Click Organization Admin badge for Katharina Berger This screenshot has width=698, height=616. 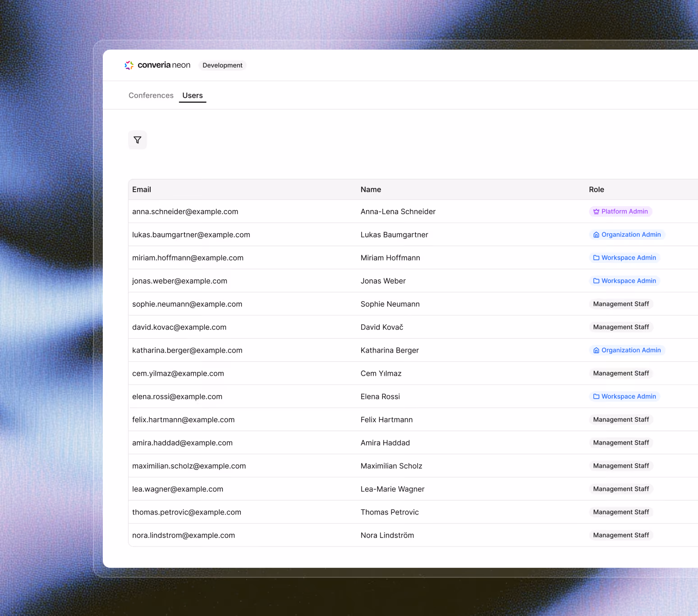click(x=627, y=350)
